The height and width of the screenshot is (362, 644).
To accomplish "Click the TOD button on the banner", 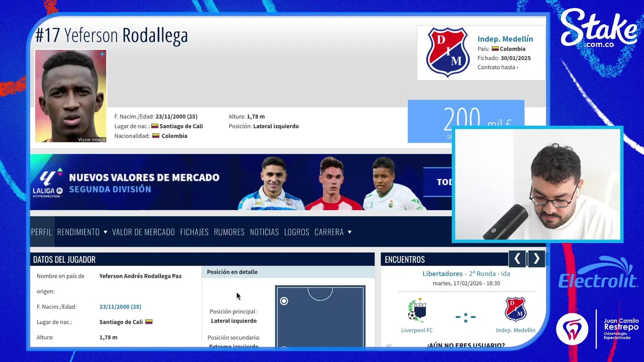I will click(x=438, y=182).
